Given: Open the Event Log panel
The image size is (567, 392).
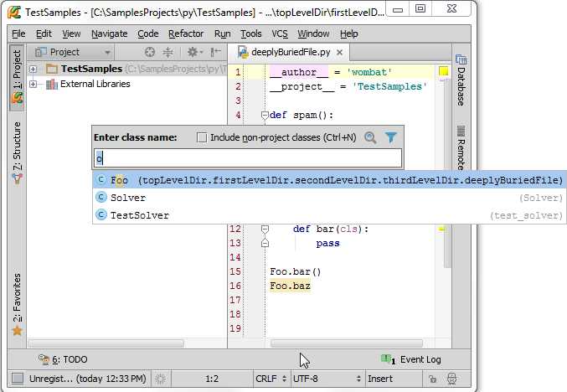Looking at the screenshot, I should (x=411, y=359).
